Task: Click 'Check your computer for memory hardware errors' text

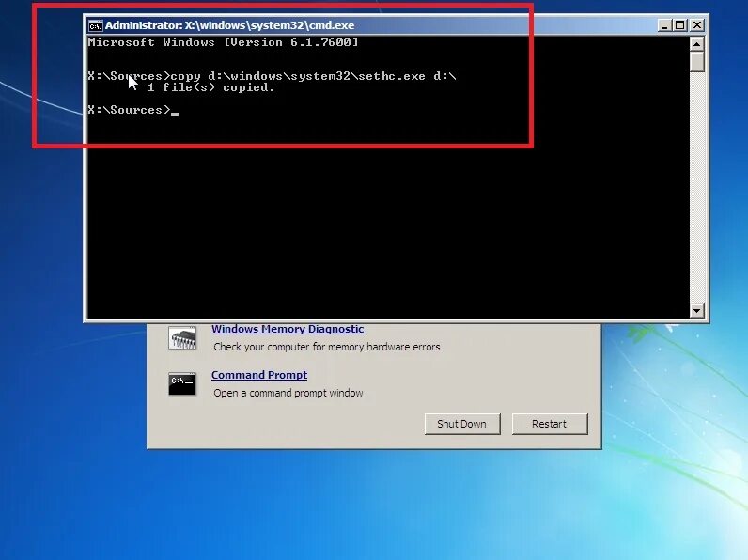Action: click(x=327, y=347)
